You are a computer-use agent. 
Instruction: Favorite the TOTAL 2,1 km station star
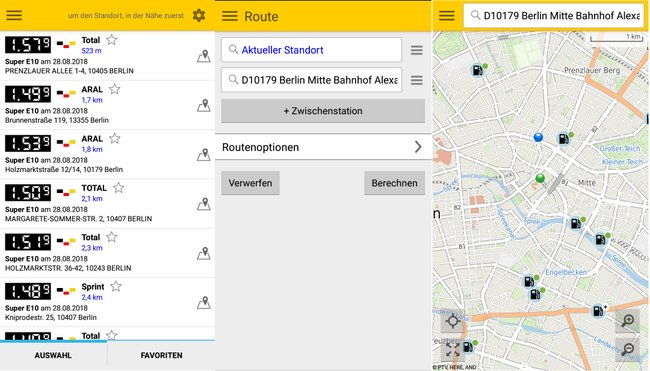(119, 188)
